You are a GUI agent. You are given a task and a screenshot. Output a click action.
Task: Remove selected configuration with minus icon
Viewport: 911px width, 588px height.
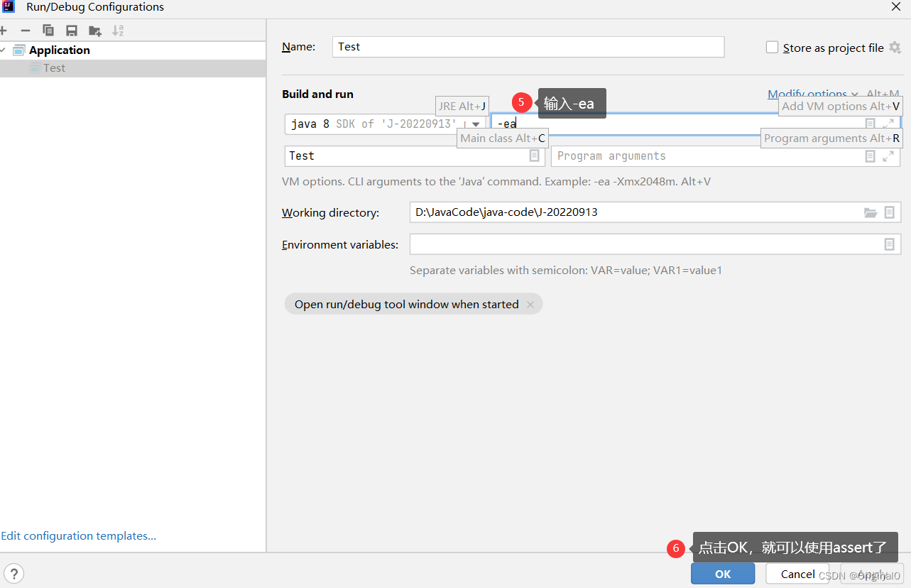[26, 31]
